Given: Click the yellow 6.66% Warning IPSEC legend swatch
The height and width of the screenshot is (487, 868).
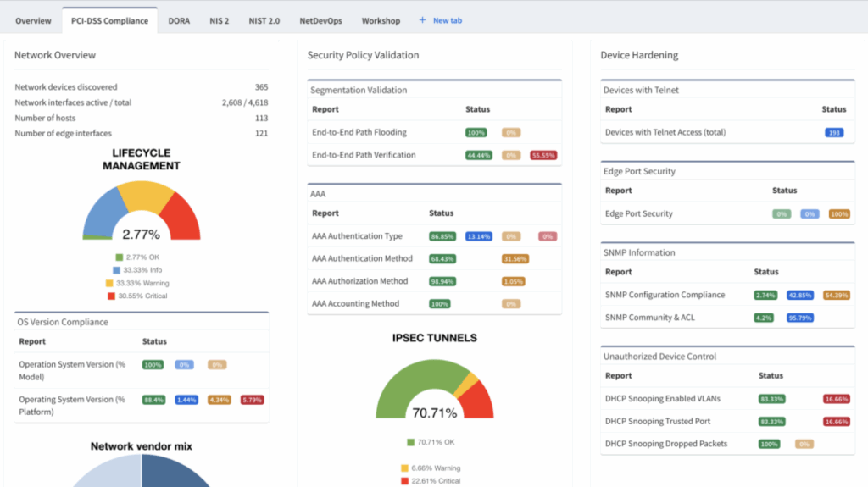Looking at the screenshot, I should pos(404,468).
